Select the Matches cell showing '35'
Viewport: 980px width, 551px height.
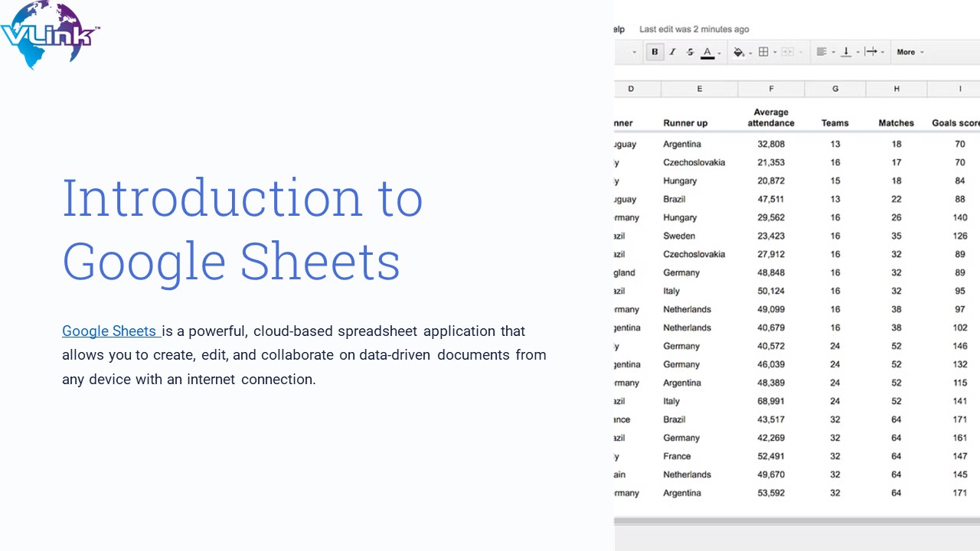897,236
